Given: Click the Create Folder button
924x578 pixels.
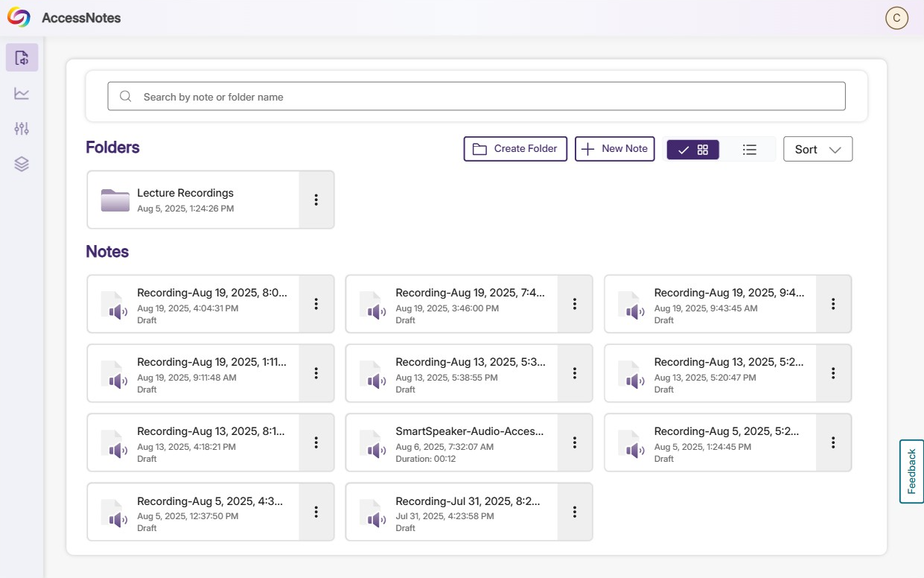Looking at the screenshot, I should 515,149.
